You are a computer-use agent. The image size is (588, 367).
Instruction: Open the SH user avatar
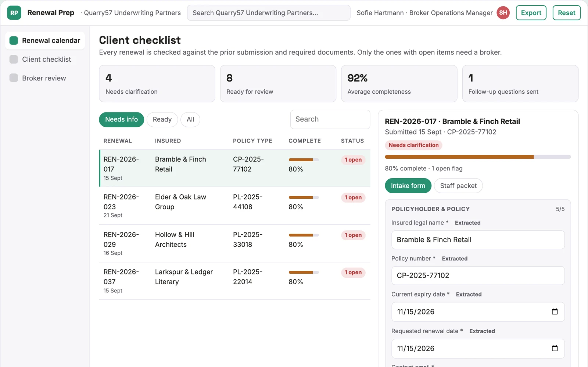[503, 13]
